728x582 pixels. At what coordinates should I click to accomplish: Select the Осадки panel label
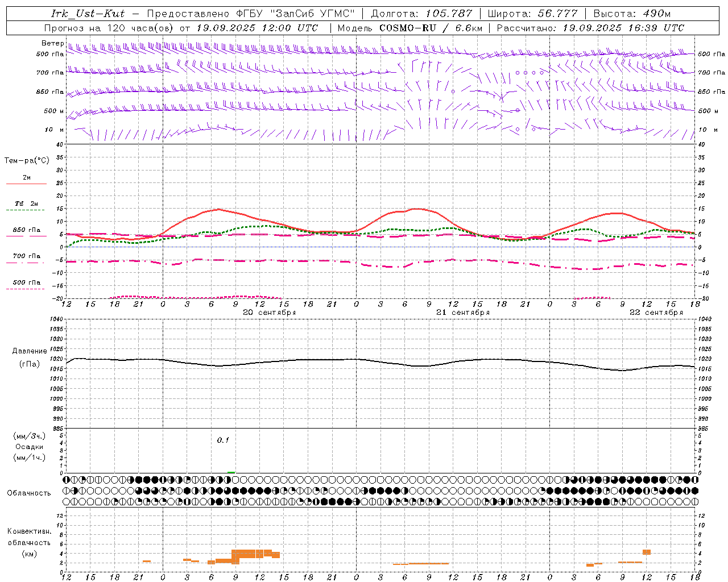[x=30, y=447]
